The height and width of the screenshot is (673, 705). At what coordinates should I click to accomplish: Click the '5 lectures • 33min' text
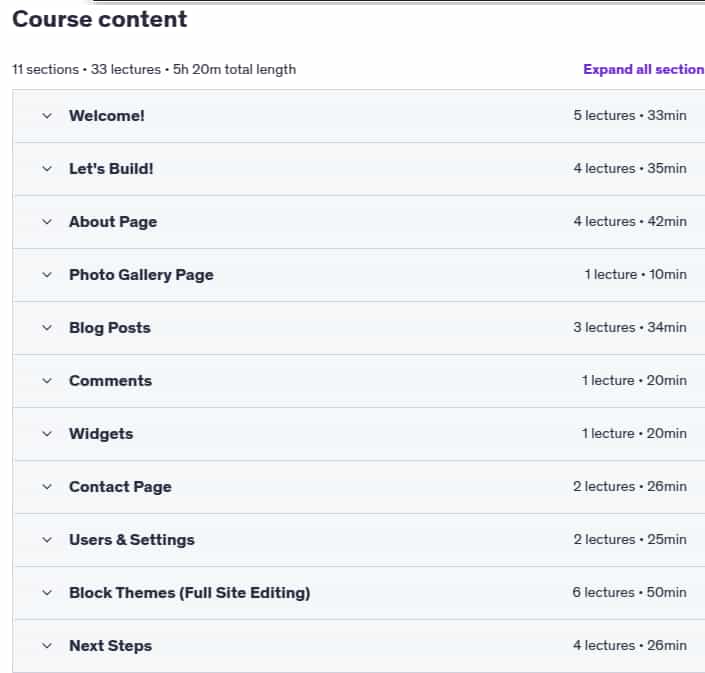tap(630, 116)
